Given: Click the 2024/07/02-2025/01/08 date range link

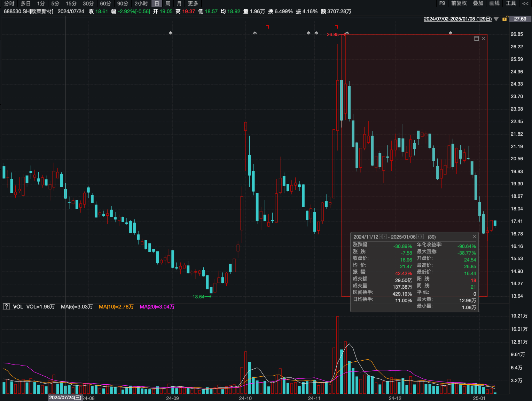Looking at the screenshot, I should [457, 19].
